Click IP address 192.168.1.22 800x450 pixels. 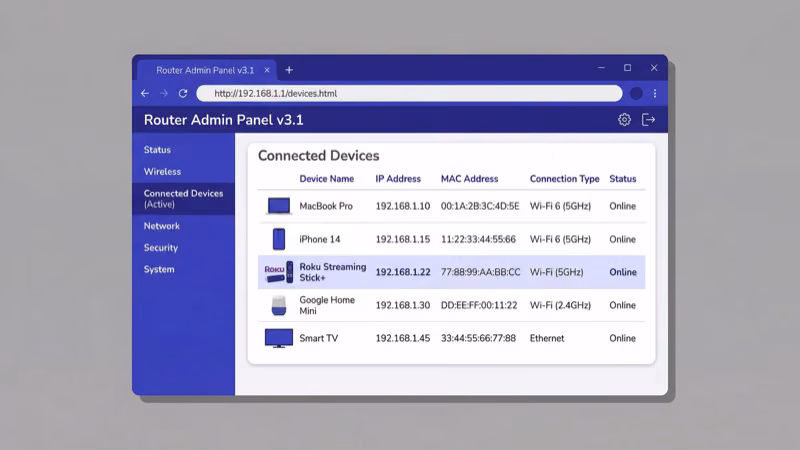click(403, 272)
